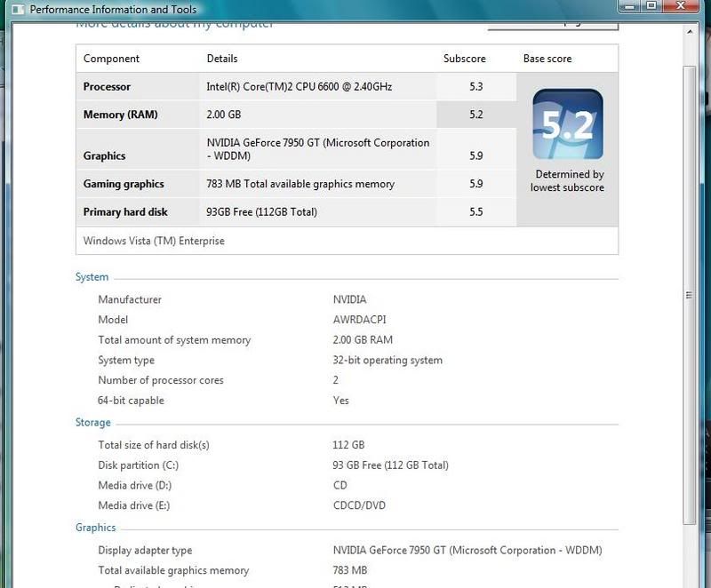
Task: Click the Details column header
Action: [x=222, y=59]
